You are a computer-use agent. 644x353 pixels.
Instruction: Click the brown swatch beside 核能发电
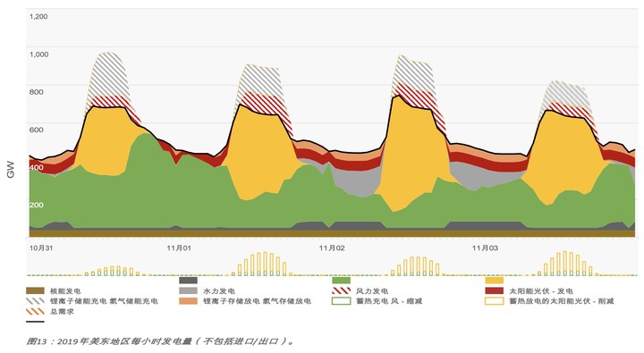click(x=35, y=290)
